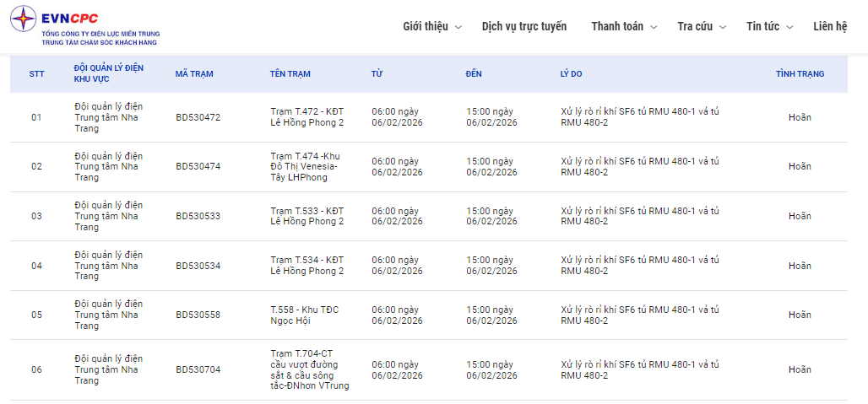Open the Dịch vụ trực tuyến menu
This screenshot has width=868, height=404.
pyautogui.click(x=524, y=26)
